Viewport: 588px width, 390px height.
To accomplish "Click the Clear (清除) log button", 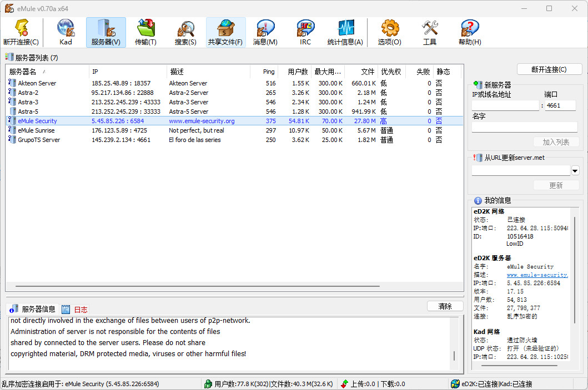I will pos(445,306).
